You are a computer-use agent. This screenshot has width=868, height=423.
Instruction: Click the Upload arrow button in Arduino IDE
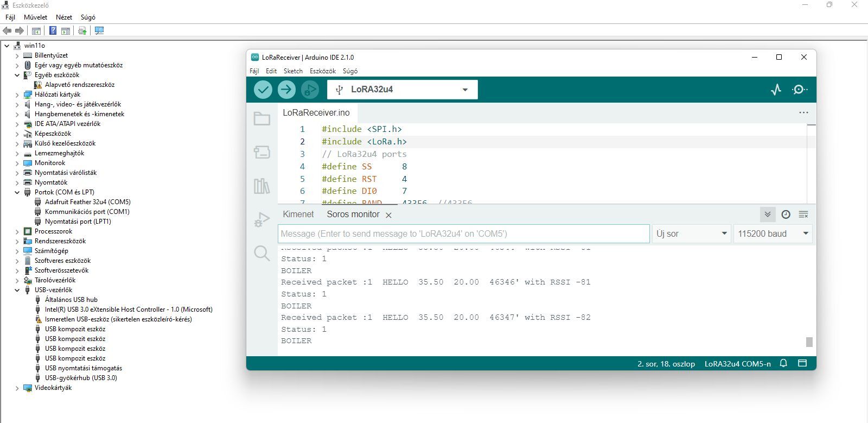pos(286,90)
